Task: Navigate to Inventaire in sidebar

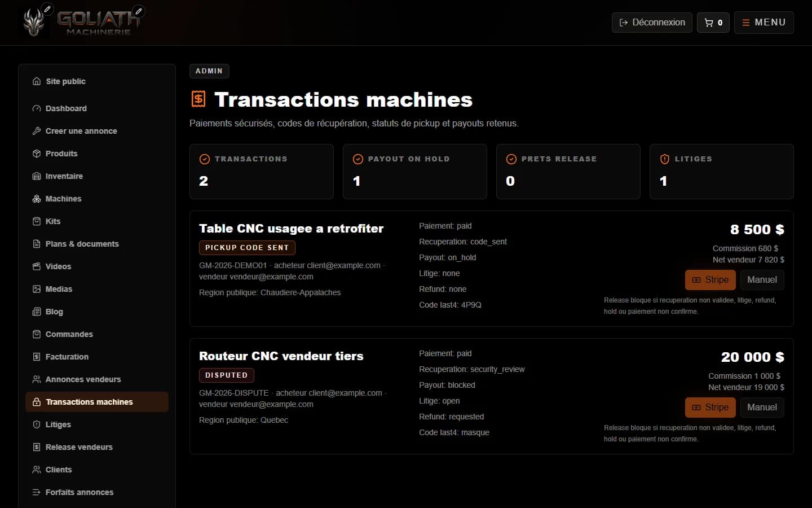Action: [97, 176]
